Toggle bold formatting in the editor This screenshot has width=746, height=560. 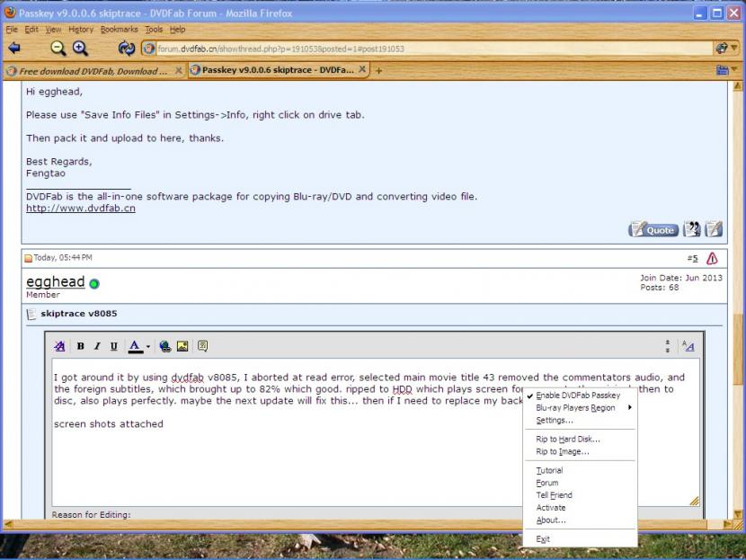[80, 346]
